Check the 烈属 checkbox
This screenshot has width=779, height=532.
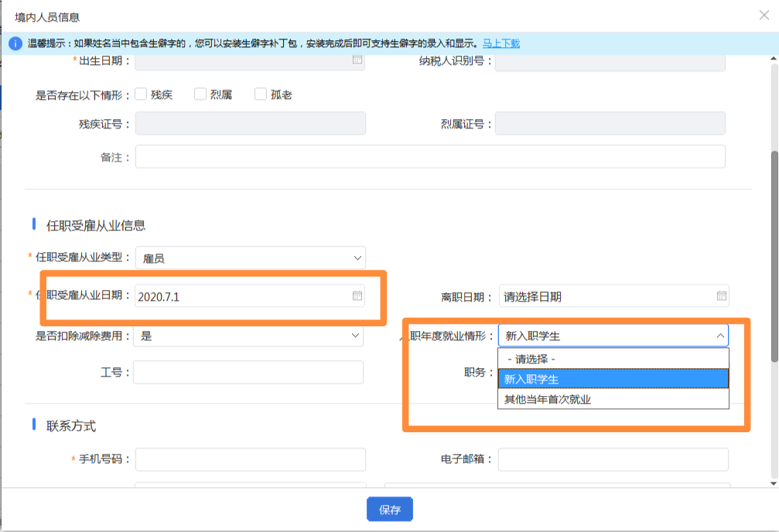[x=200, y=94]
